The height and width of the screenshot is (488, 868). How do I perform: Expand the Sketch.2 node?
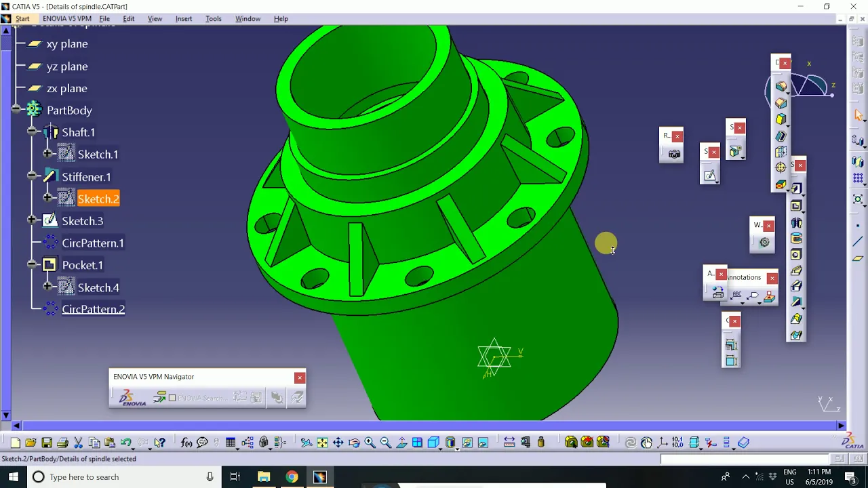pyautogui.click(x=47, y=199)
